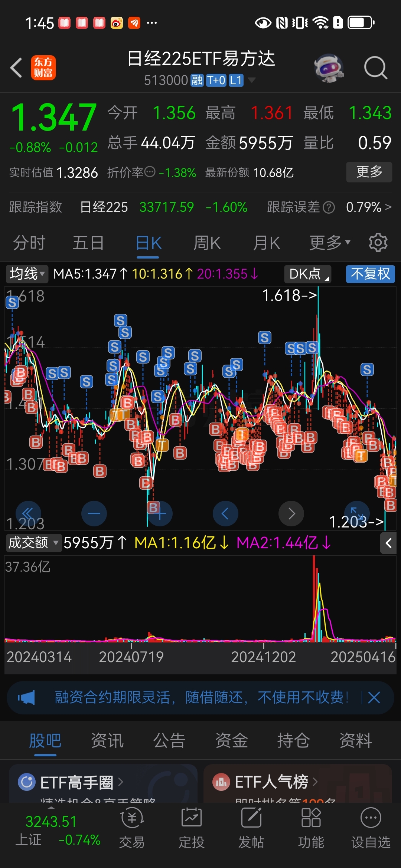Image resolution: width=401 pixels, height=868 pixels.
Task: Tap current price 1.347
Action: (x=54, y=118)
